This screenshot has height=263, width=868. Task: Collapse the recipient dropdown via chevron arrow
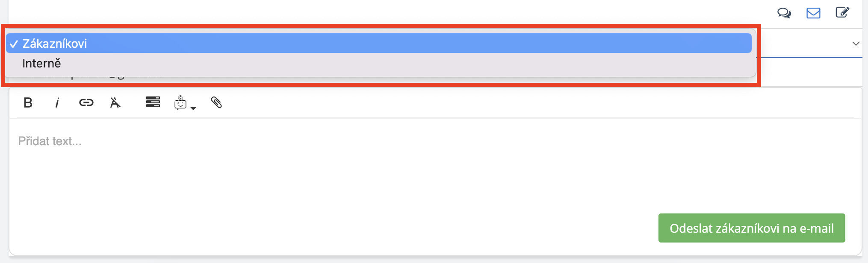(x=856, y=44)
